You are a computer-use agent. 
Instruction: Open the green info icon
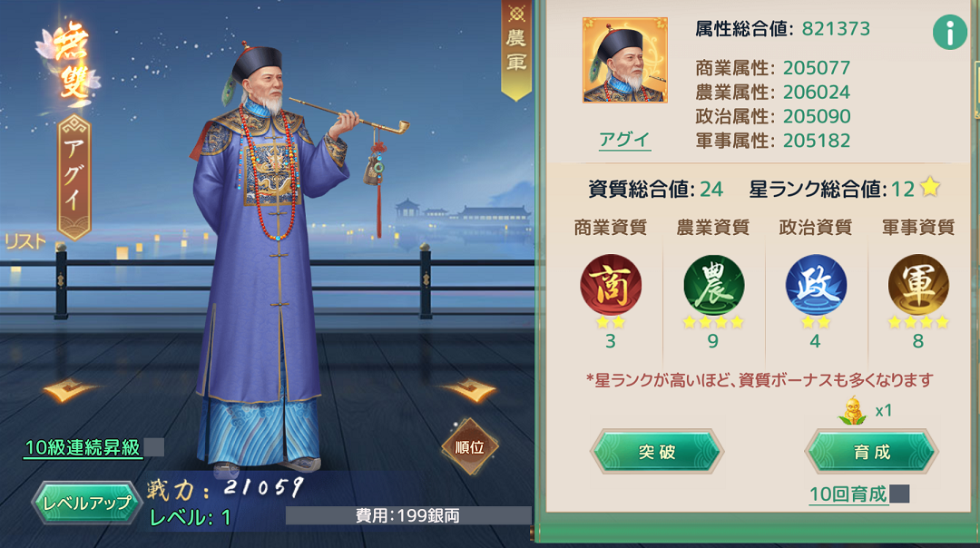click(949, 33)
